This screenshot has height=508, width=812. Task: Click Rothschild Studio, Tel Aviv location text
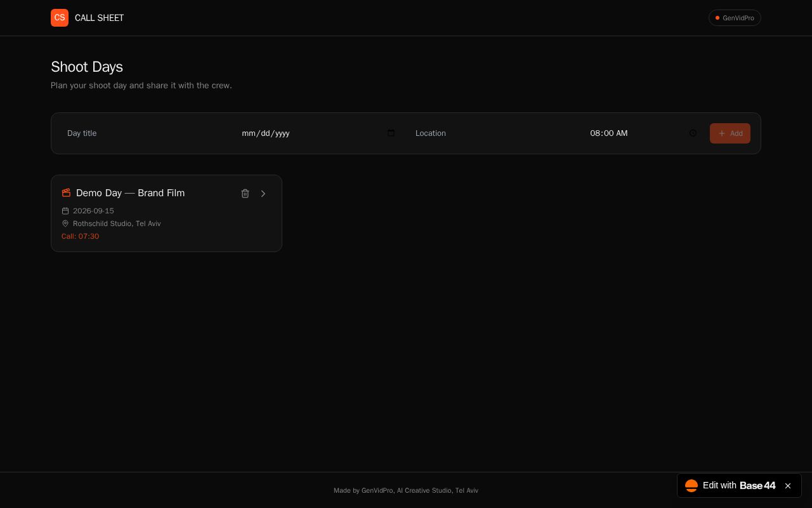117,224
